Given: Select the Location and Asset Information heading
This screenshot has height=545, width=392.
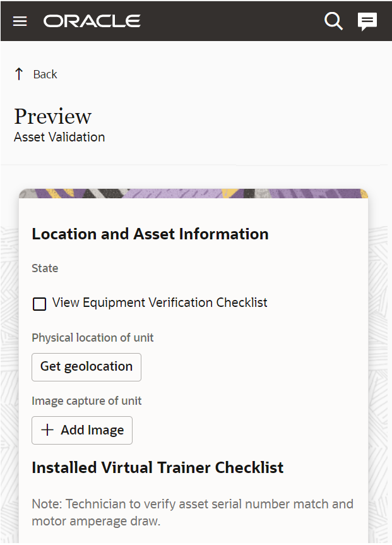Looking at the screenshot, I should coord(150,234).
